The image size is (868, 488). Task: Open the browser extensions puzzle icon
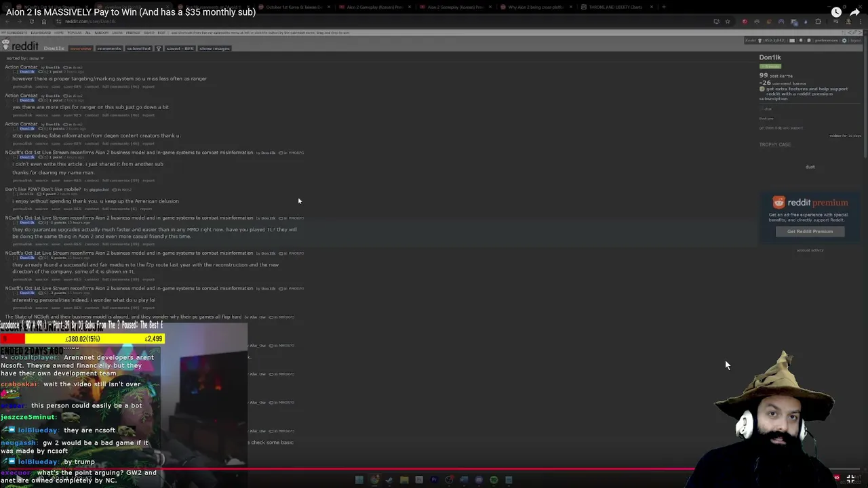coord(818,22)
